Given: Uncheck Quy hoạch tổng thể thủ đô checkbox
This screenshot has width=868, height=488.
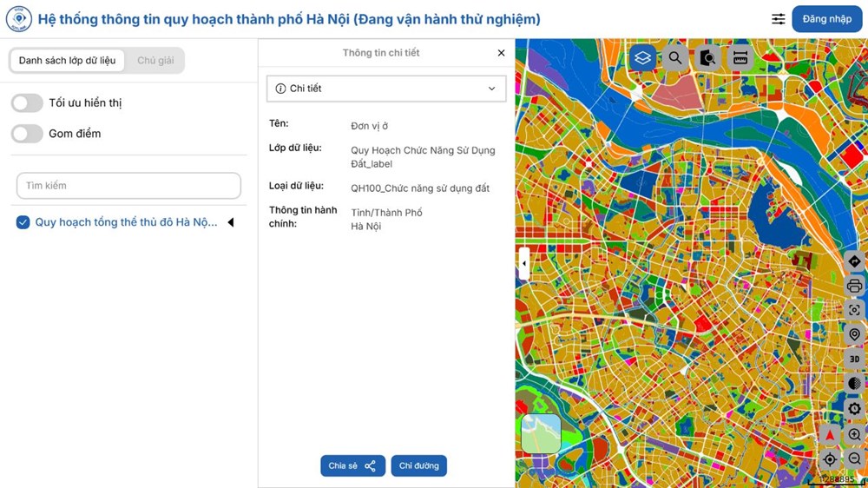Looking at the screenshot, I should coord(23,222).
